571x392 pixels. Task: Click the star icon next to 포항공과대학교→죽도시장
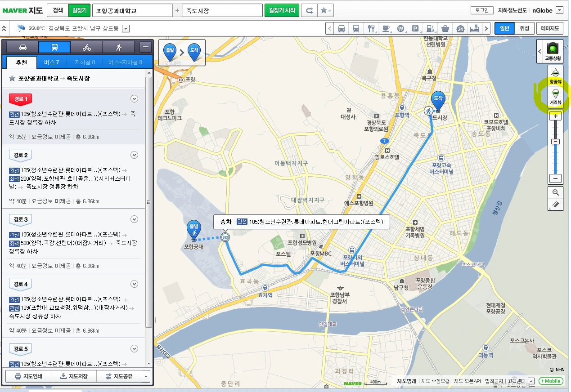(12, 78)
